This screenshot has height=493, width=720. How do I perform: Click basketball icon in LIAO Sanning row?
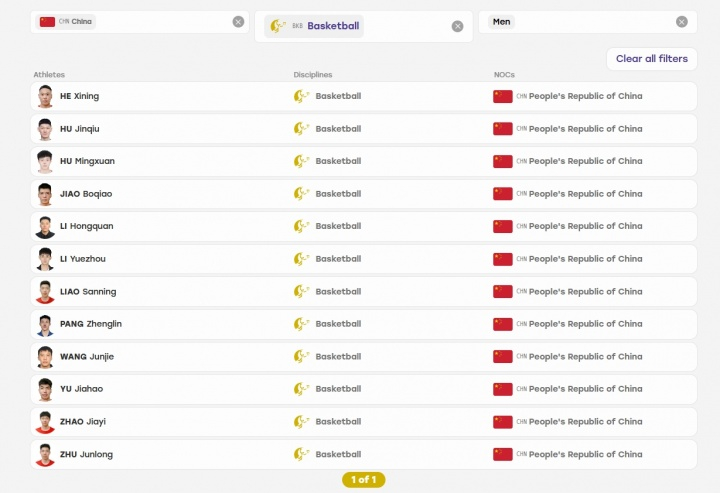click(301, 291)
